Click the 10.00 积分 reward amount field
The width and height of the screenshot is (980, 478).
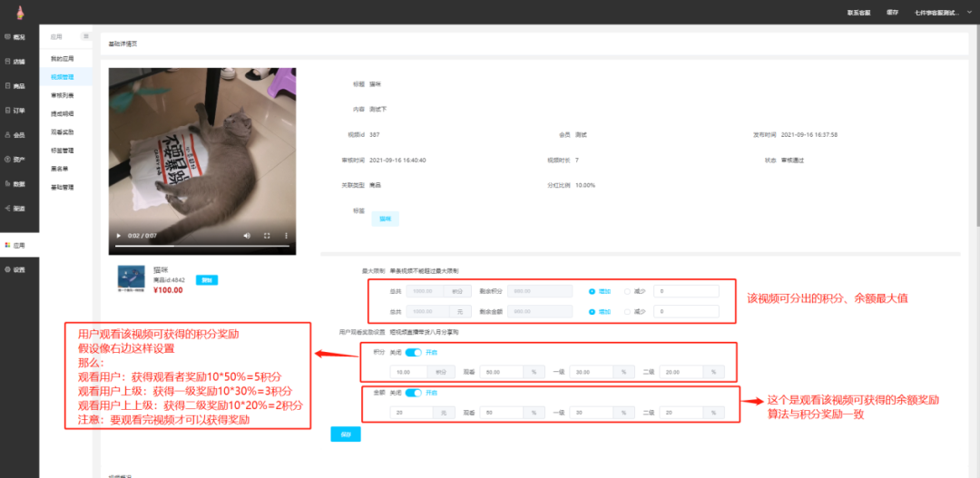point(408,372)
